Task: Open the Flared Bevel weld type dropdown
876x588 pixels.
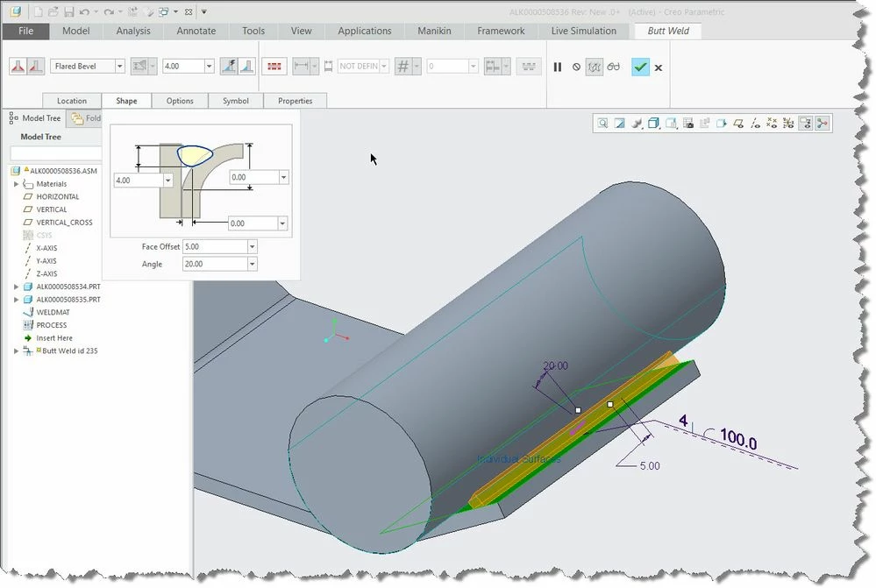Action: click(119, 67)
